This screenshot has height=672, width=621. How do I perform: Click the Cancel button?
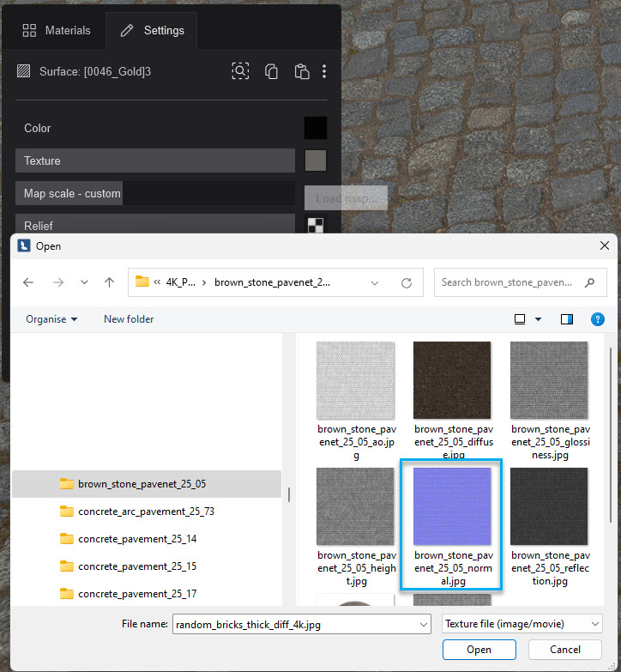click(x=564, y=650)
